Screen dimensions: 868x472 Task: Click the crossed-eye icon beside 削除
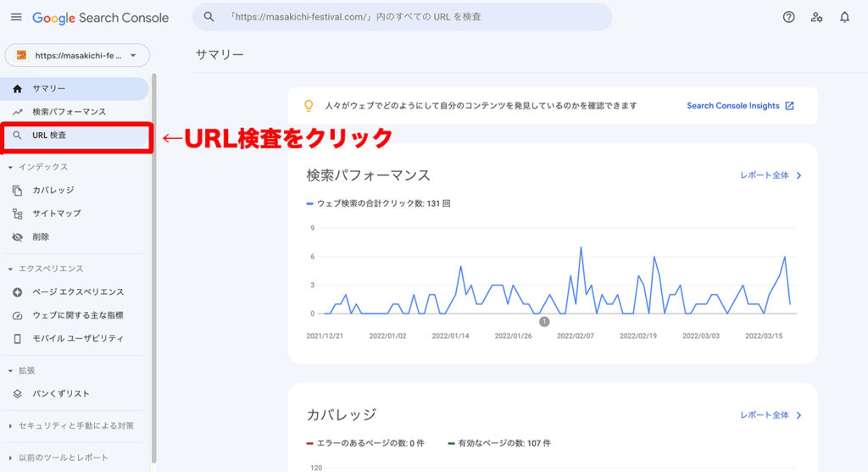(x=17, y=236)
